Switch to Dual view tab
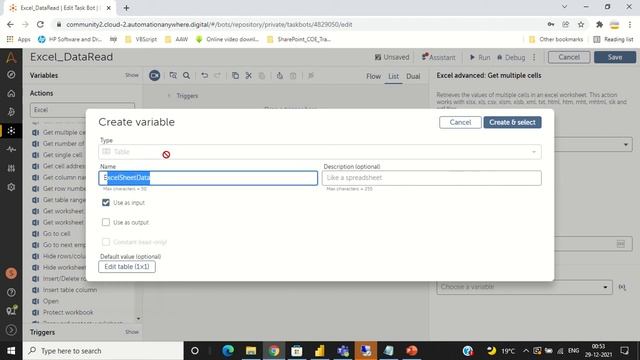 (413, 76)
